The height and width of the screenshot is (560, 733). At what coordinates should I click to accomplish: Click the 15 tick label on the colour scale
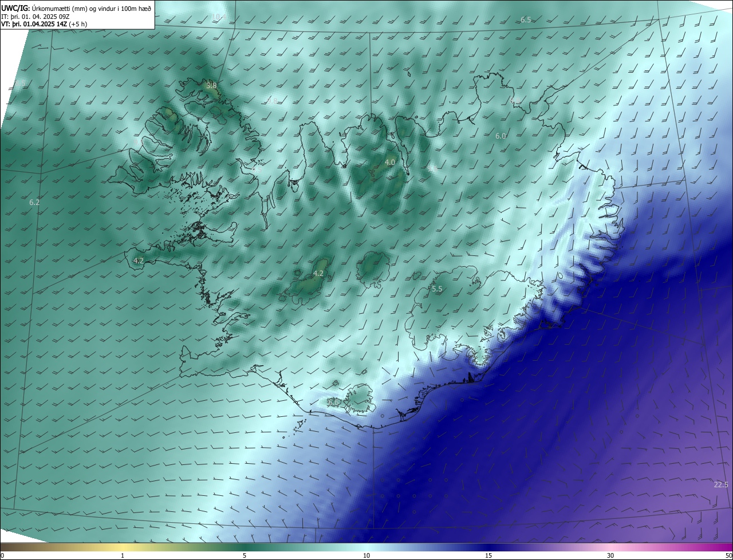(488, 555)
